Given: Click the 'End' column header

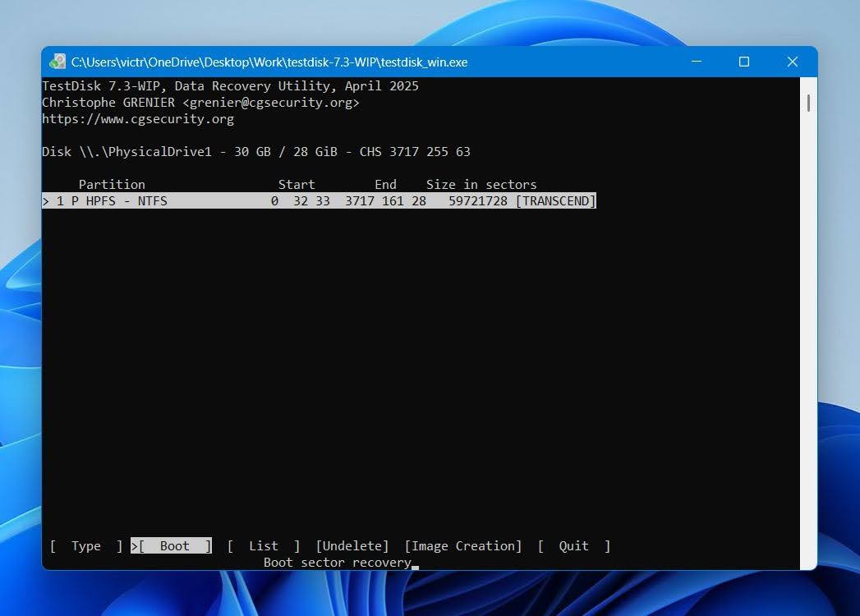Looking at the screenshot, I should point(385,184).
